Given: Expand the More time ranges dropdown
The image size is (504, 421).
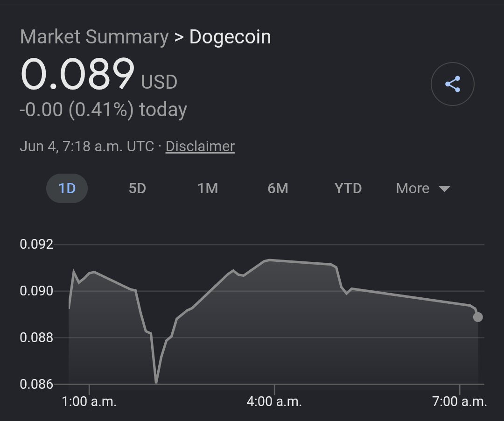Looking at the screenshot, I should (x=423, y=188).
